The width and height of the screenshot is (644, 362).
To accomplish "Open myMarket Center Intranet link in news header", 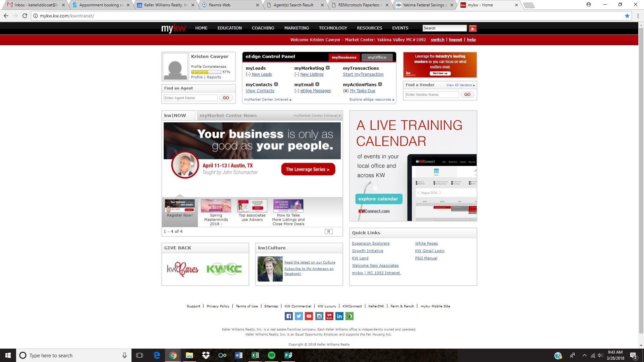I will point(317,116).
